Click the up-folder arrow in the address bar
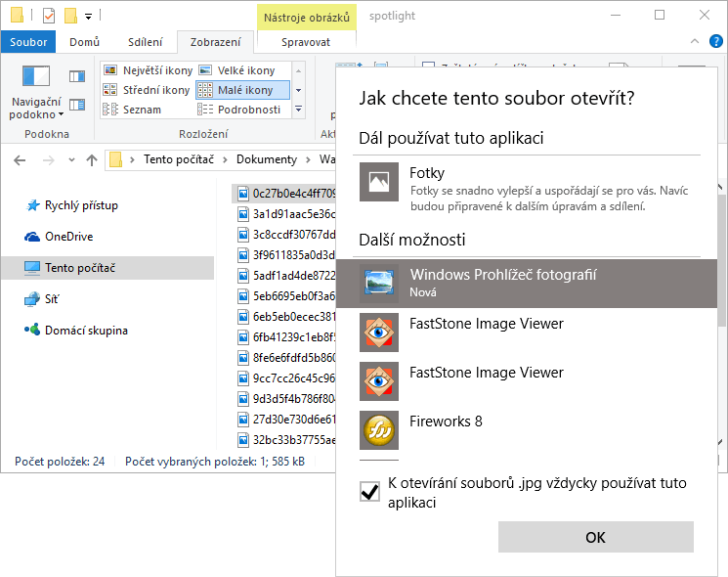The height and width of the screenshot is (577, 728). [92, 159]
